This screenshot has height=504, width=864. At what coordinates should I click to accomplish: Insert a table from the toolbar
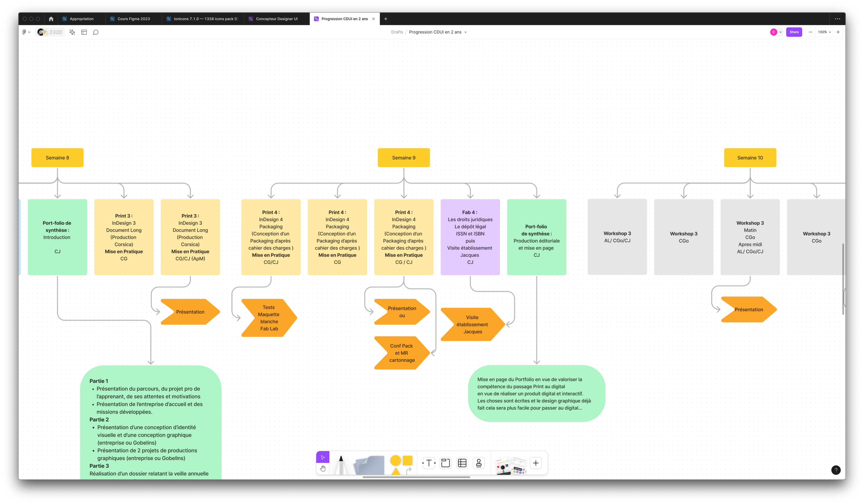click(462, 463)
